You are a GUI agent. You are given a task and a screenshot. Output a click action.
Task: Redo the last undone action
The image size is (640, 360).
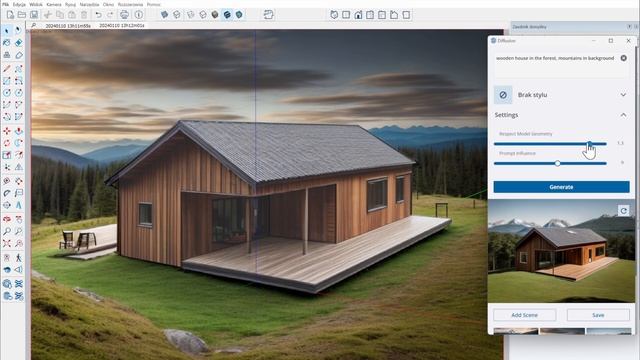click(x=110, y=15)
